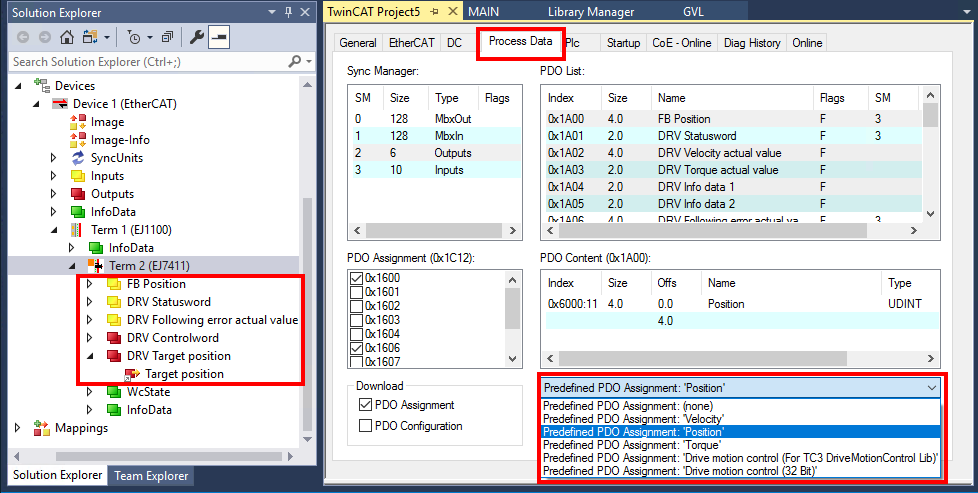
Task: Disable the PDO Assignment download checkbox
Action: coord(366,405)
